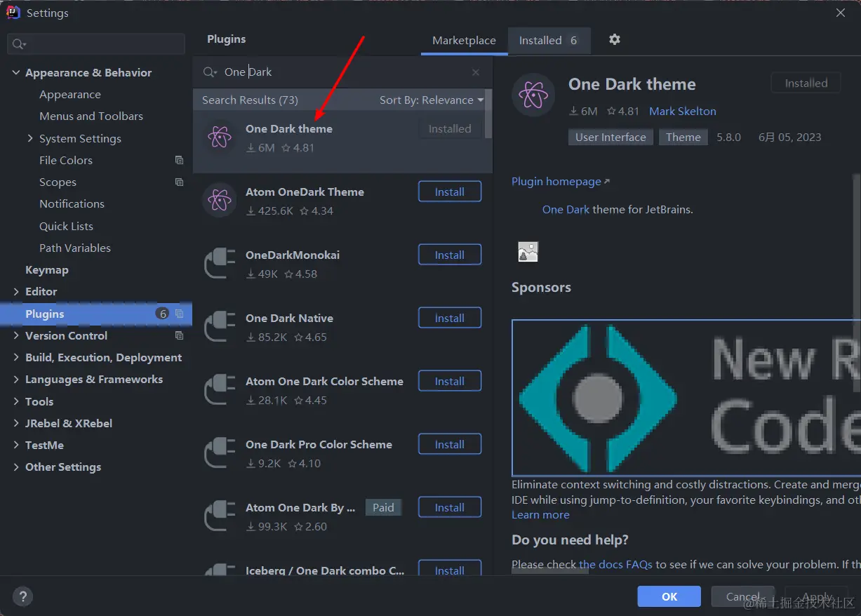The image size is (861, 616).
Task: Open Path Variables settings
Action: (x=75, y=248)
